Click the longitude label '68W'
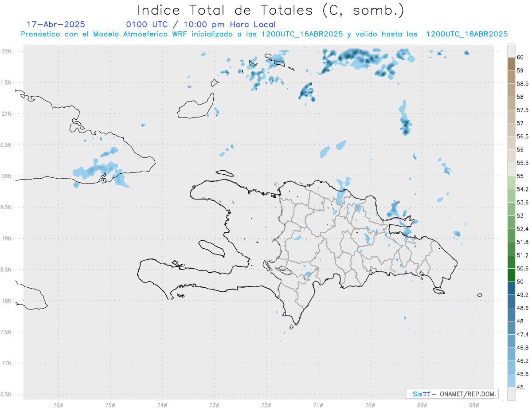The height and width of the screenshot is (411, 532). pos(473,405)
